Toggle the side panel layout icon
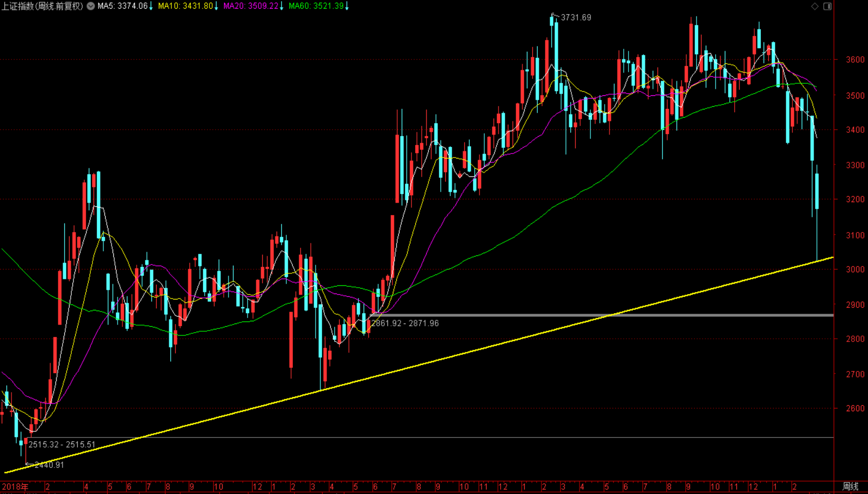Image resolution: width=868 pixels, height=494 pixels. [x=827, y=6]
